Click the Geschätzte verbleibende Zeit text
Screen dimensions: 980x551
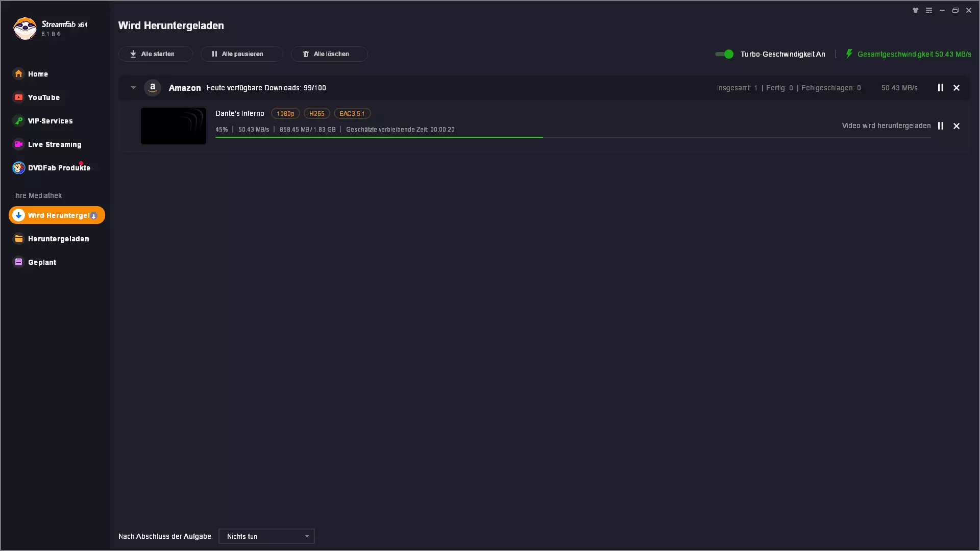(400, 130)
